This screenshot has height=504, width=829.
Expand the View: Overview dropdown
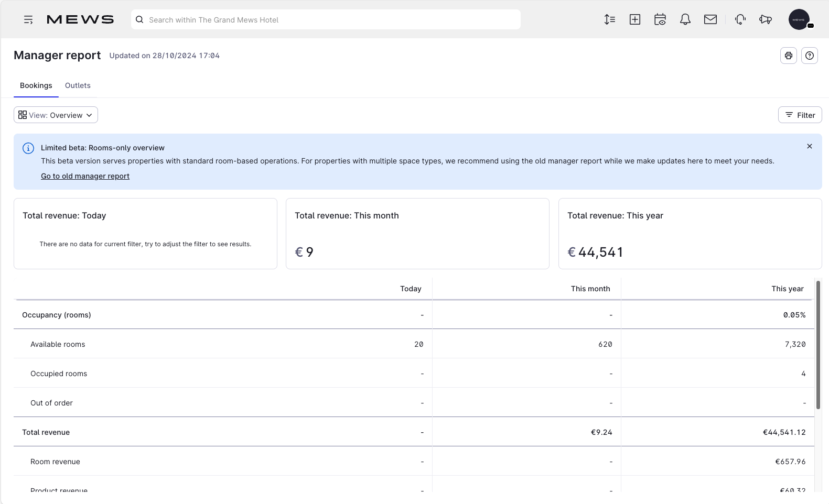tap(56, 115)
